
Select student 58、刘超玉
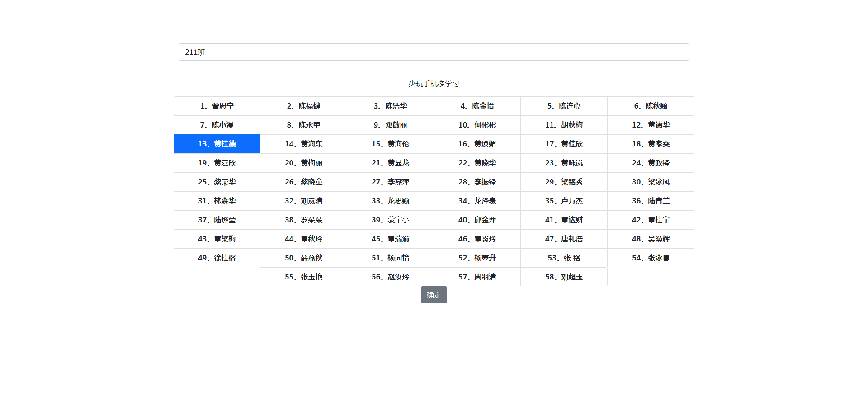pyautogui.click(x=564, y=277)
